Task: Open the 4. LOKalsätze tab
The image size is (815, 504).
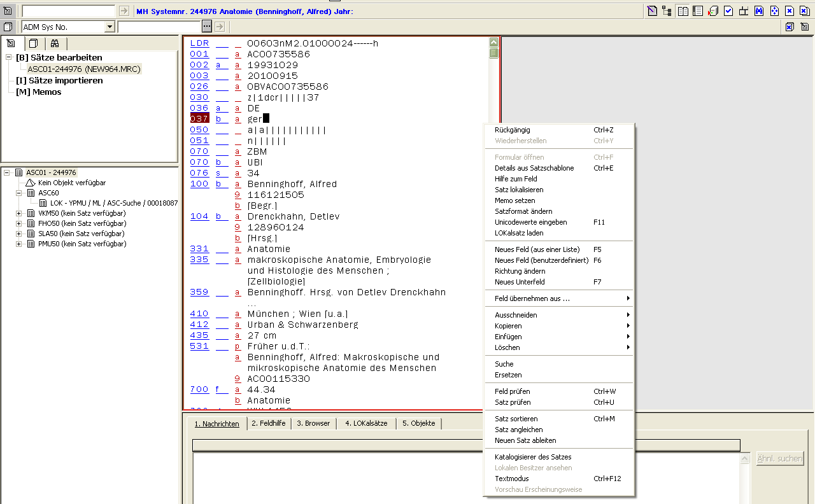Action: (x=366, y=423)
